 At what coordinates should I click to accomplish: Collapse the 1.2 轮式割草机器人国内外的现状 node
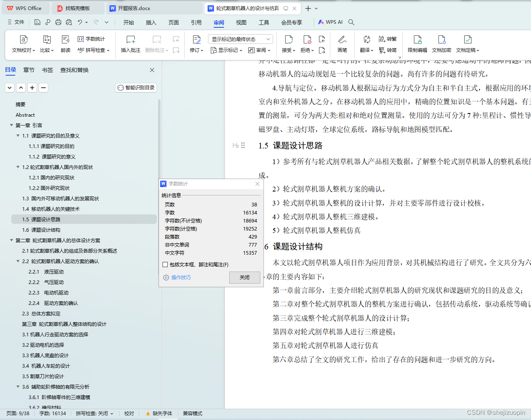click(x=18, y=167)
